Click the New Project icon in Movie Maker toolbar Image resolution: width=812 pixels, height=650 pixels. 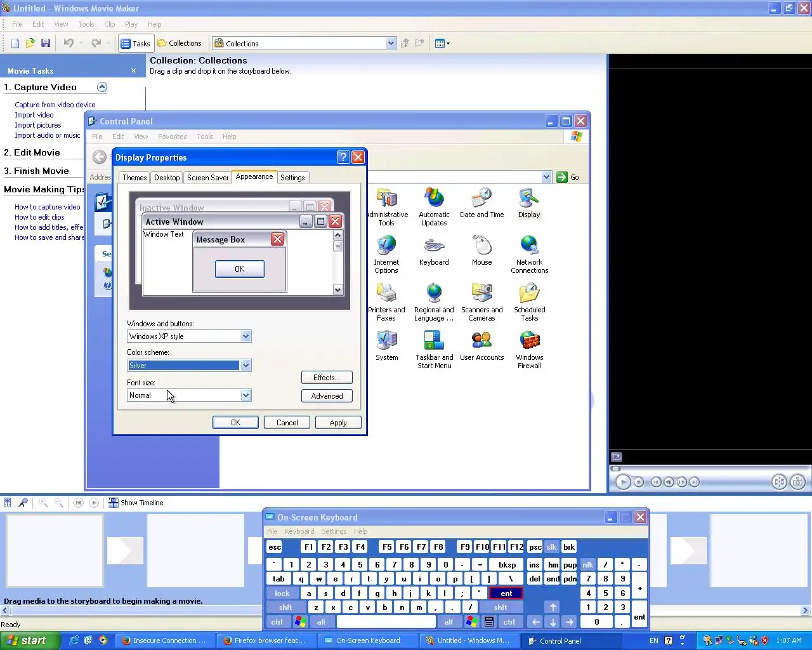point(15,43)
